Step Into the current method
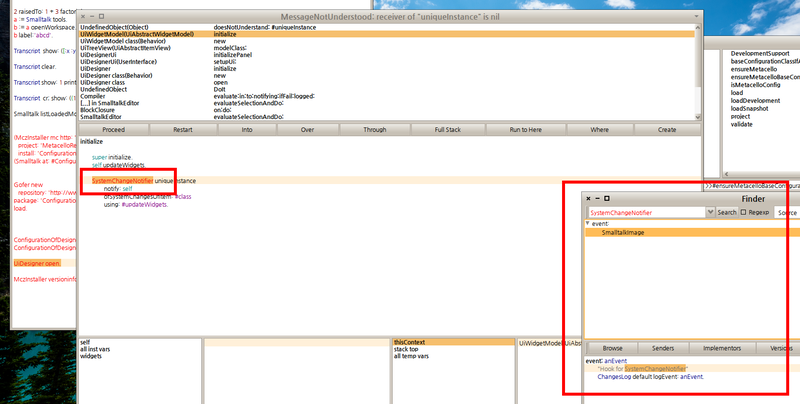Screen dimensions: 800x404 tap(246, 129)
